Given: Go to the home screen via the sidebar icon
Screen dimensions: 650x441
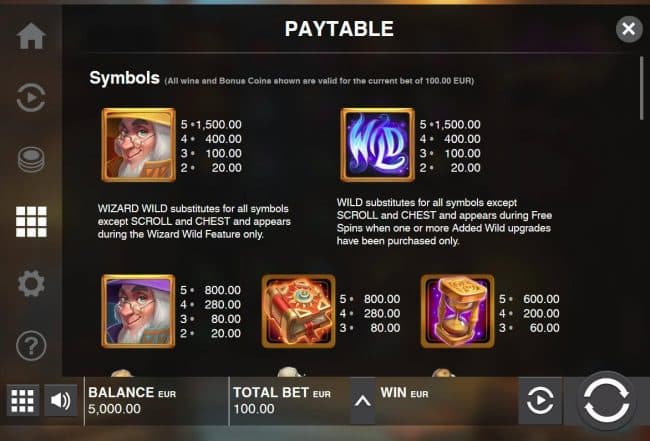Looking at the screenshot, I should click(31, 36).
